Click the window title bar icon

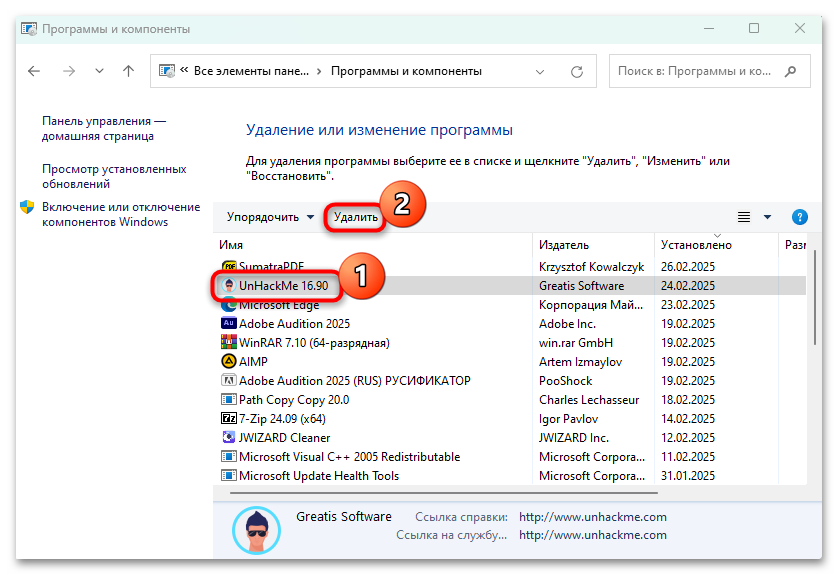pos(29,29)
